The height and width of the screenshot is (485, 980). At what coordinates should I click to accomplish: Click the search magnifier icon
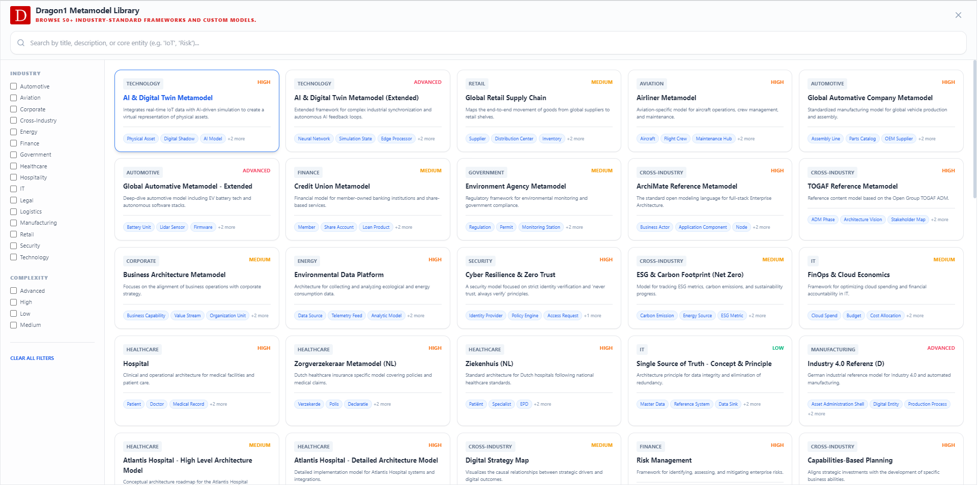coord(21,43)
